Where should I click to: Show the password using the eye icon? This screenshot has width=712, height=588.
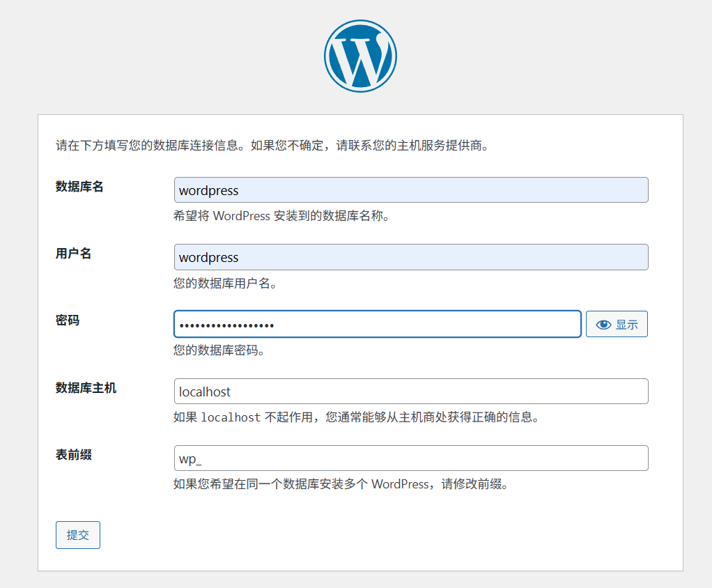click(x=603, y=325)
